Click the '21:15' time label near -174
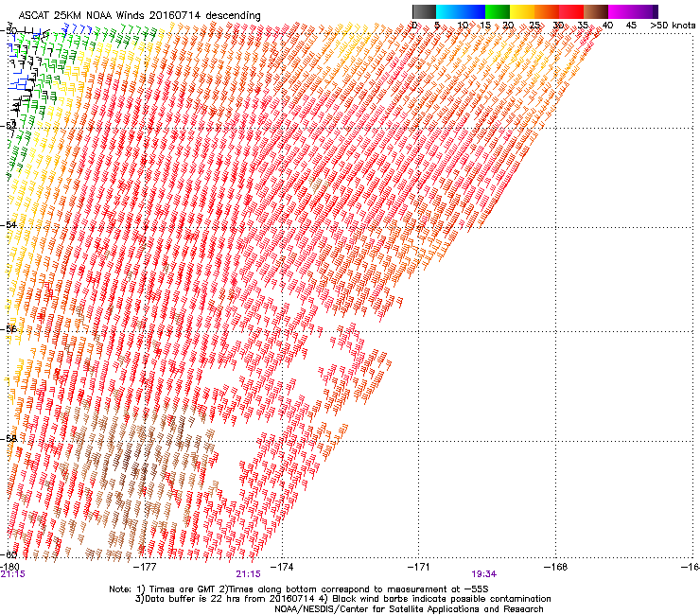The height and width of the screenshot is (615, 700). pyautogui.click(x=248, y=574)
